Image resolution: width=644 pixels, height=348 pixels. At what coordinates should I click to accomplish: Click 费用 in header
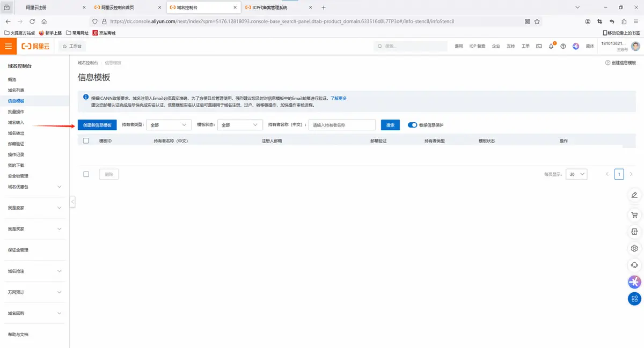pos(459,47)
